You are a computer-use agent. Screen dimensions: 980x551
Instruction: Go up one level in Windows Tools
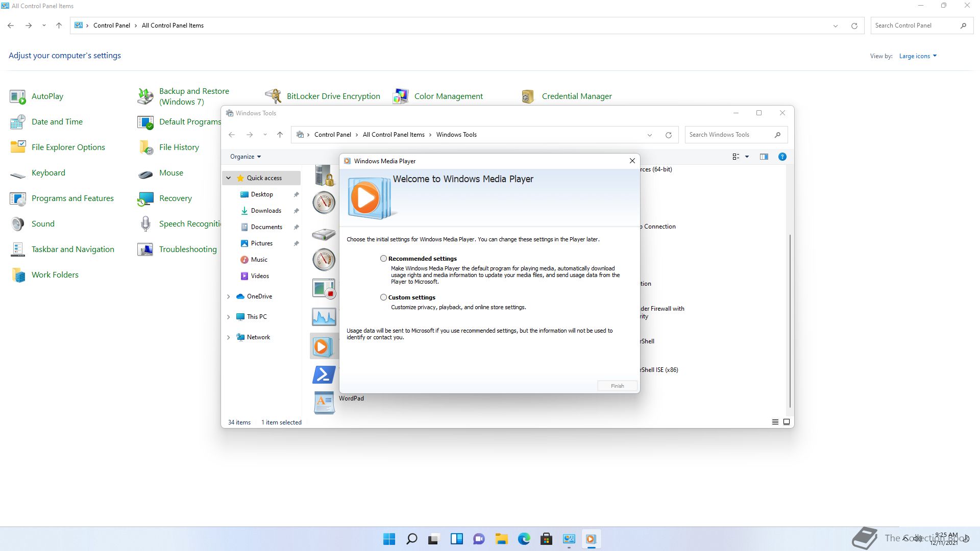point(280,135)
